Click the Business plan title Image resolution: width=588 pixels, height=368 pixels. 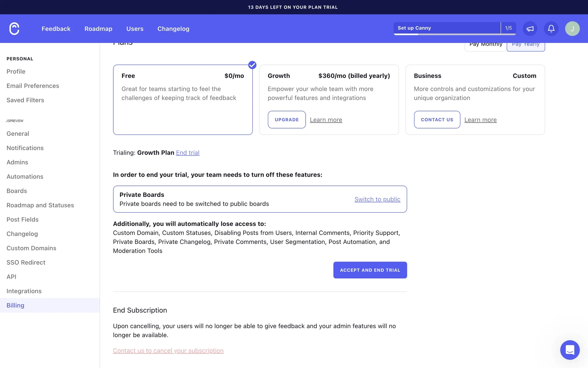point(428,76)
